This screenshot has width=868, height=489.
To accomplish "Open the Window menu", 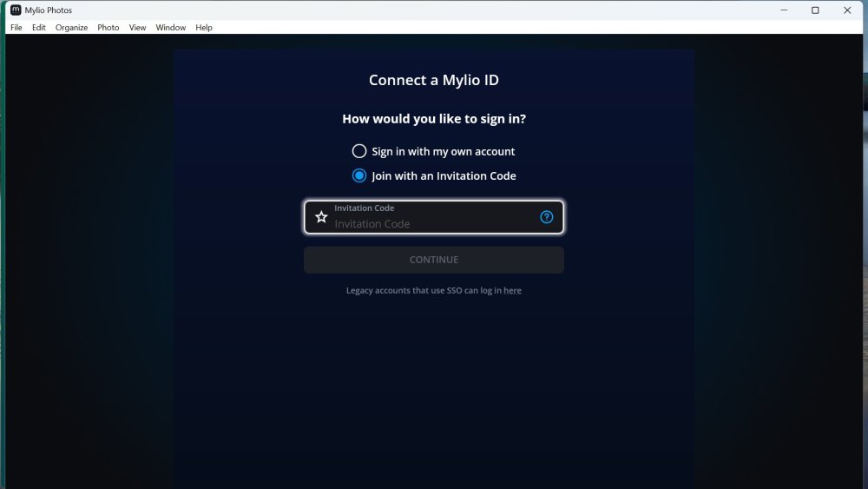I will pos(170,27).
